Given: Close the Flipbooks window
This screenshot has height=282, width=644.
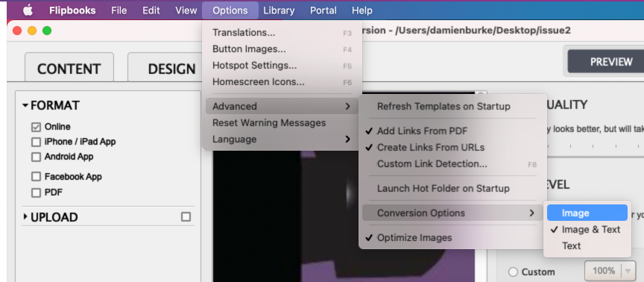Looking at the screenshot, I should click(17, 31).
